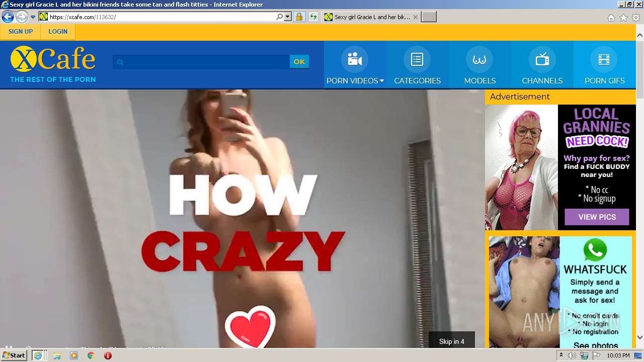Click the film strip GIFs icon
This screenshot has height=362, width=644.
click(x=604, y=59)
